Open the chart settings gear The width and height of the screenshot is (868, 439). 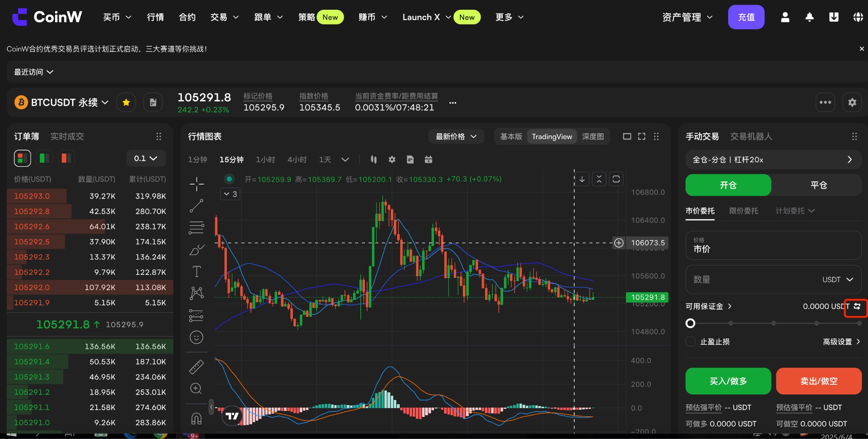click(392, 159)
